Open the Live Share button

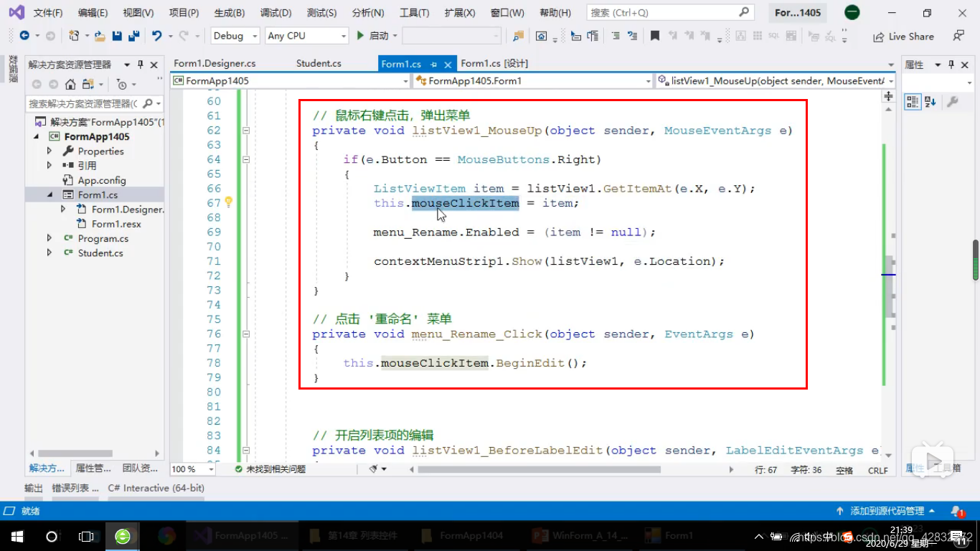pyautogui.click(x=904, y=37)
